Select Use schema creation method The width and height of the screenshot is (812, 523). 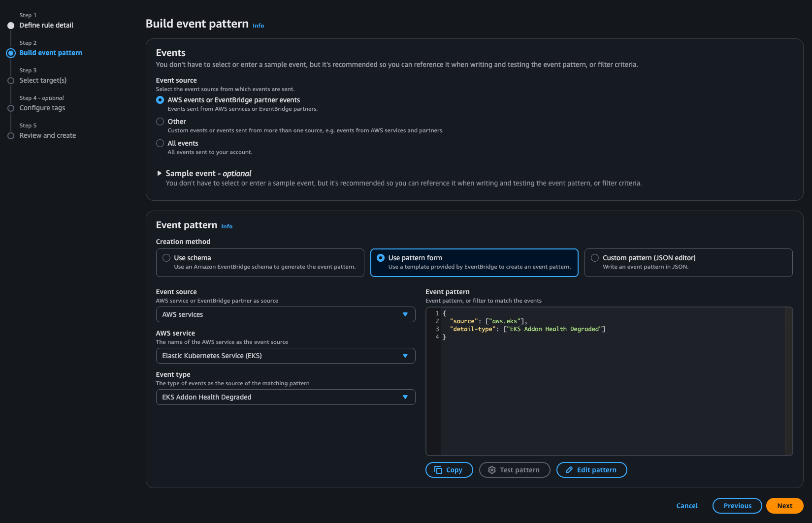pyautogui.click(x=166, y=258)
